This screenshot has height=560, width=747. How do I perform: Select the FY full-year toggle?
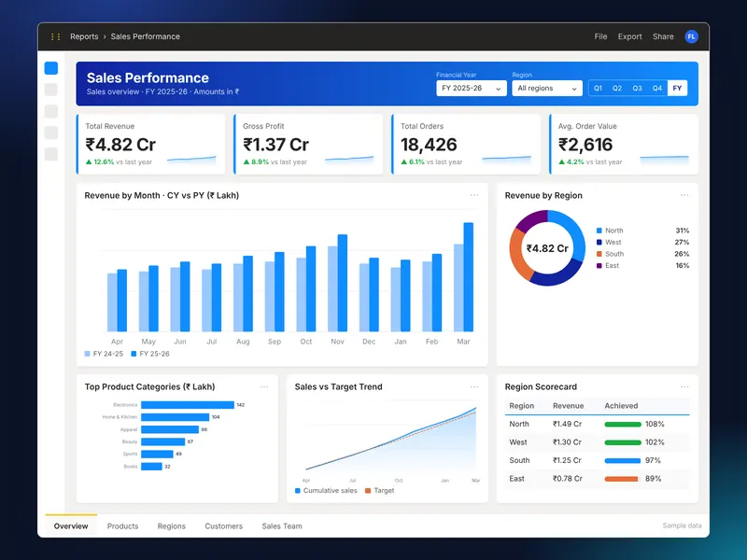(x=677, y=88)
